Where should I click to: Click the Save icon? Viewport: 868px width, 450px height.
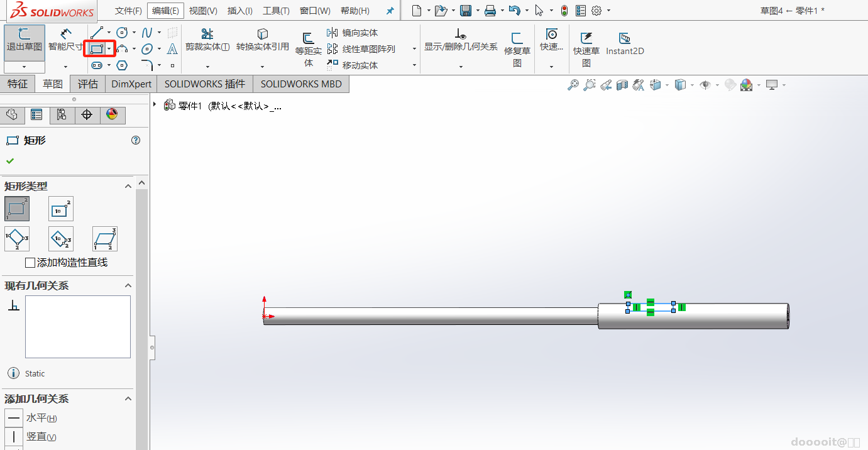pyautogui.click(x=466, y=10)
